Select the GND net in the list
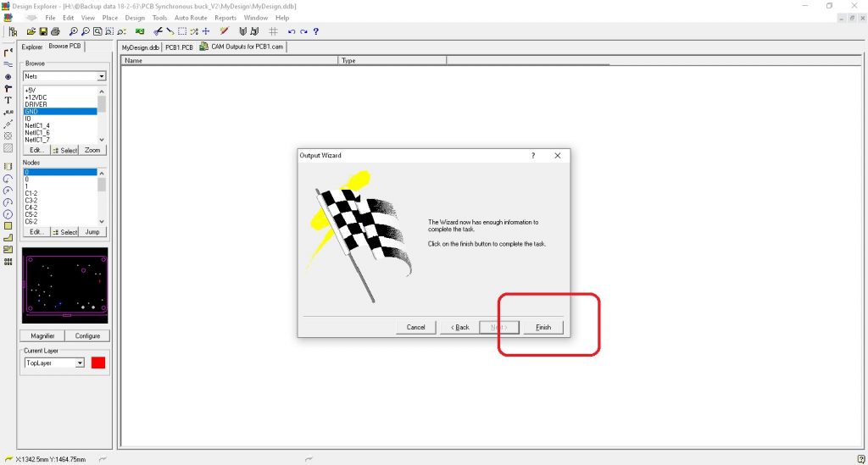The image size is (868, 465). (x=60, y=112)
